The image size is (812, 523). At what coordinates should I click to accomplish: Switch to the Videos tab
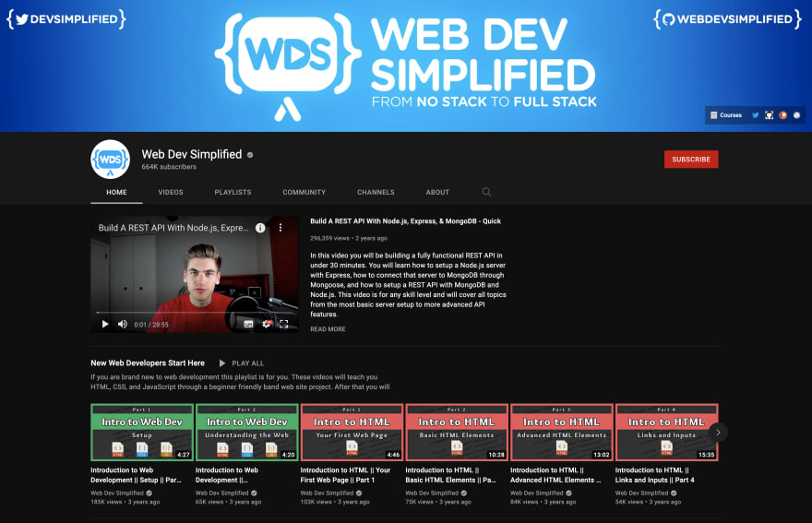coord(171,192)
